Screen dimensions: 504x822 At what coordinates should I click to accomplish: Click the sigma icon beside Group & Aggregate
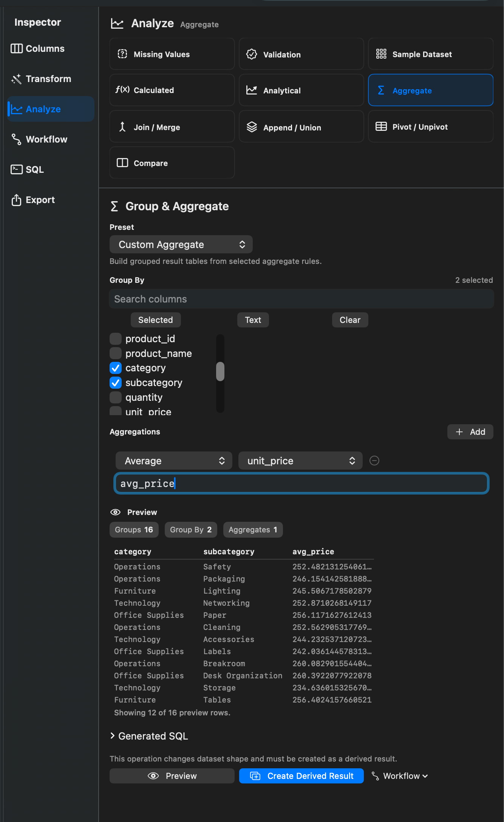point(114,206)
